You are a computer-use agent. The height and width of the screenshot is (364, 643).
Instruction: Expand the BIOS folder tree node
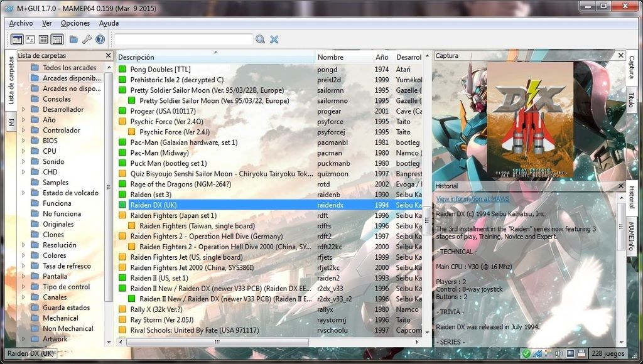click(23, 141)
